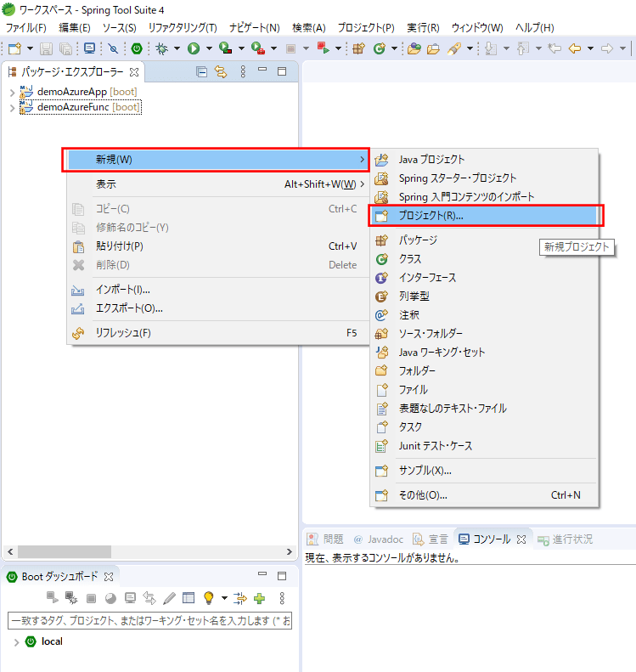This screenshot has width=636, height=672.
Task: Choose Spring スターター・プロジェクト in submenu
Action: [x=457, y=178]
